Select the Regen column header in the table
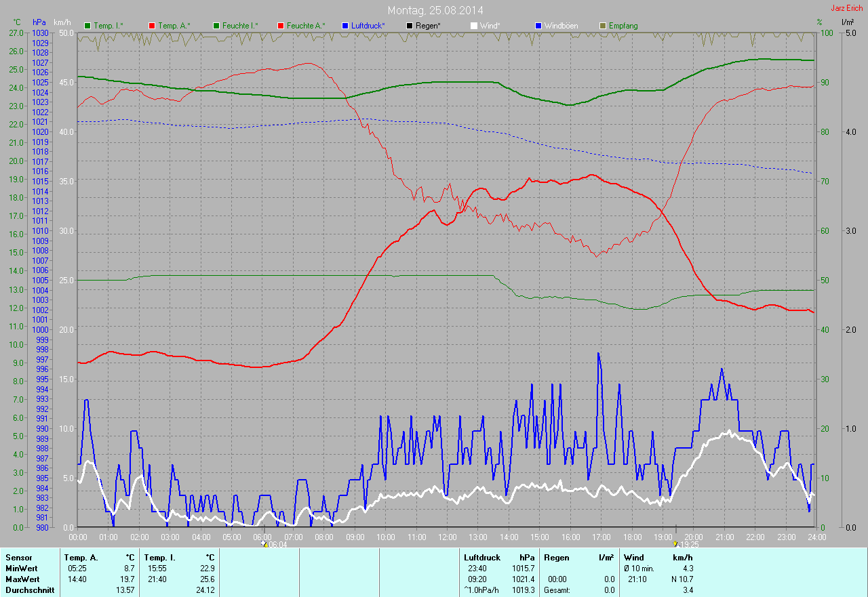 point(555,557)
